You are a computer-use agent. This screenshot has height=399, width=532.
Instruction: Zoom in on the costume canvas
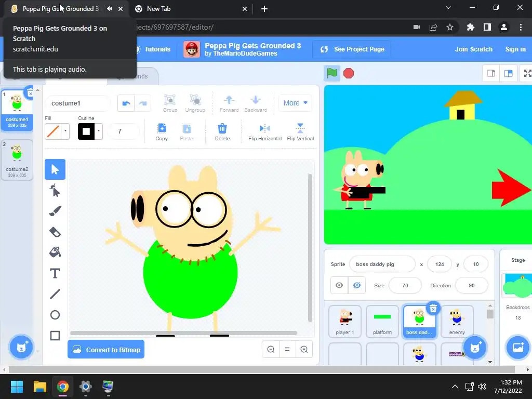[304, 349]
